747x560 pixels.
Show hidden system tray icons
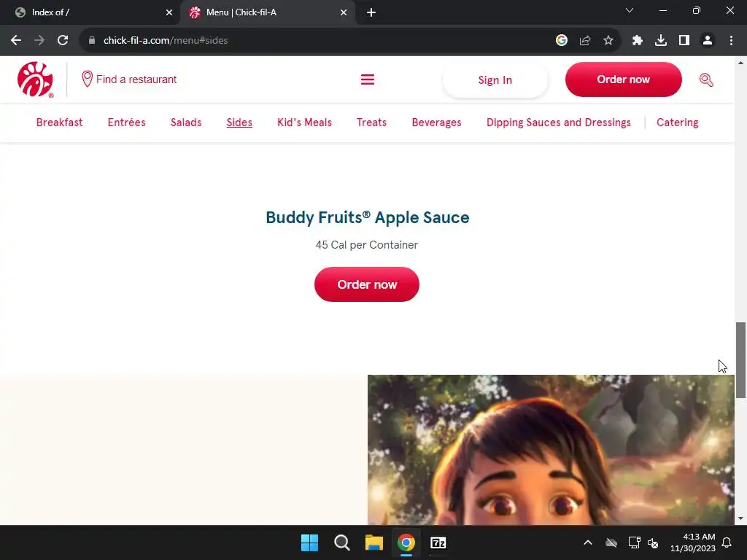pyautogui.click(x=588, y=542)
